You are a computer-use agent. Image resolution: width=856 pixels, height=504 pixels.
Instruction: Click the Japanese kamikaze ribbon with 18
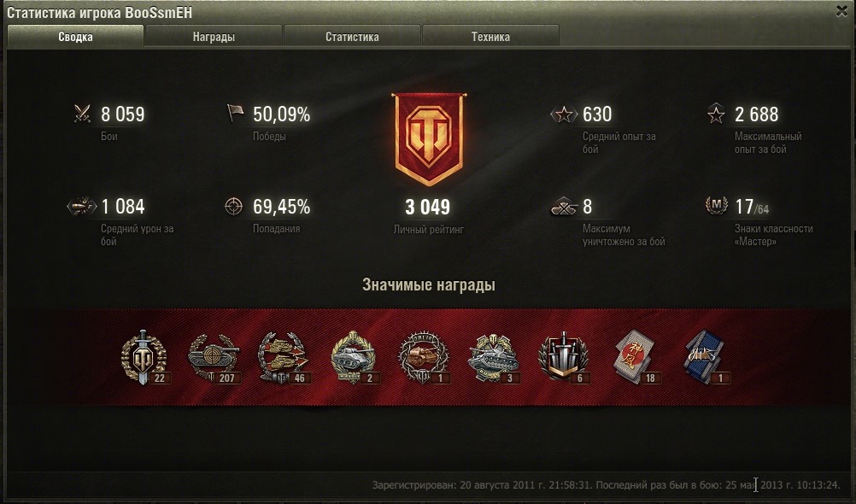click(635, 357)
